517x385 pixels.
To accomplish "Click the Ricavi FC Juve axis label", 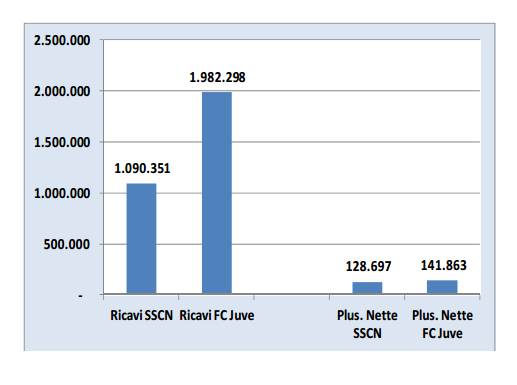I will (217, 315).
